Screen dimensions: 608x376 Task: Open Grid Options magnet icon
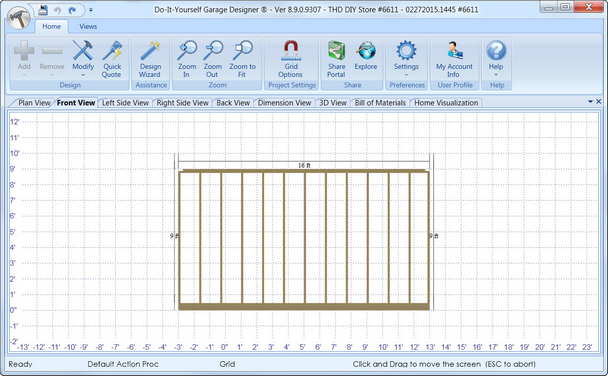click(291, 59)
